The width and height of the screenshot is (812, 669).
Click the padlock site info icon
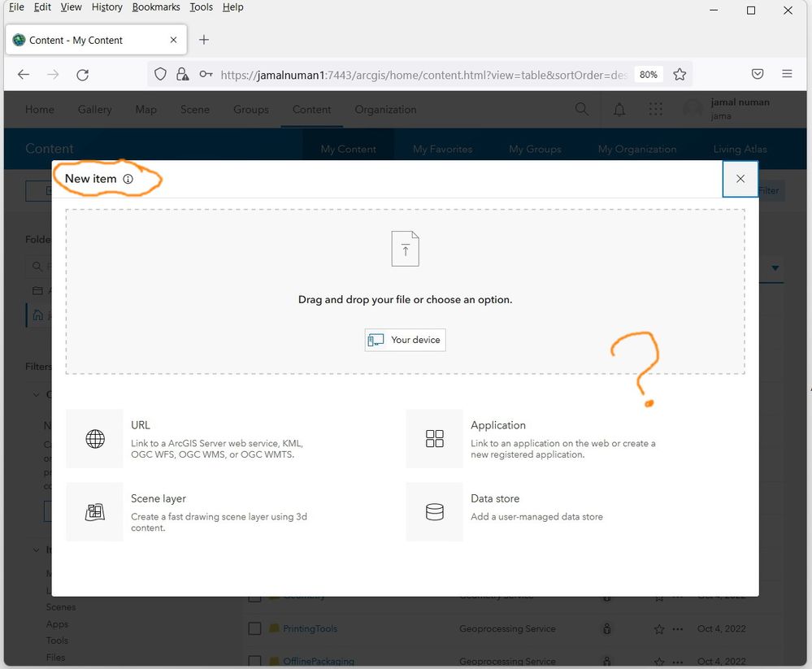(x=182, y=75)
